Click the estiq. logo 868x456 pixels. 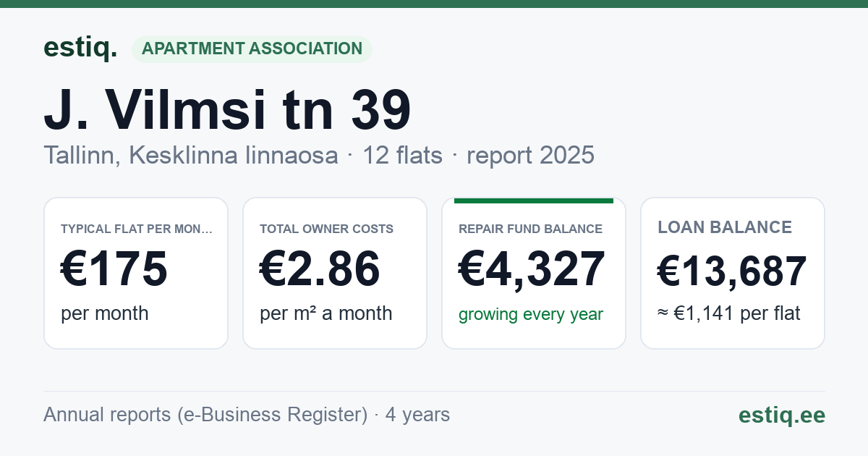coord(80,48)
